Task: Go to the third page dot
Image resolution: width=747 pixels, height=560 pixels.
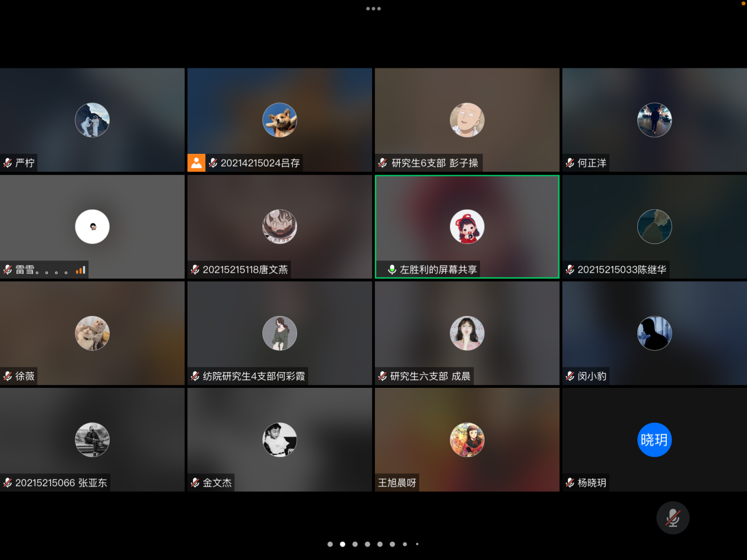Action: (355, 544)
